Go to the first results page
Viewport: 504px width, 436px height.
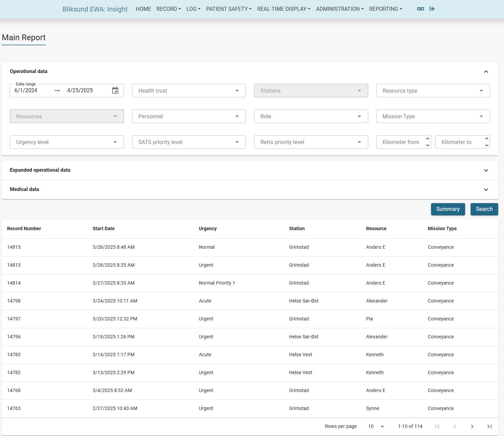point(437,427)
